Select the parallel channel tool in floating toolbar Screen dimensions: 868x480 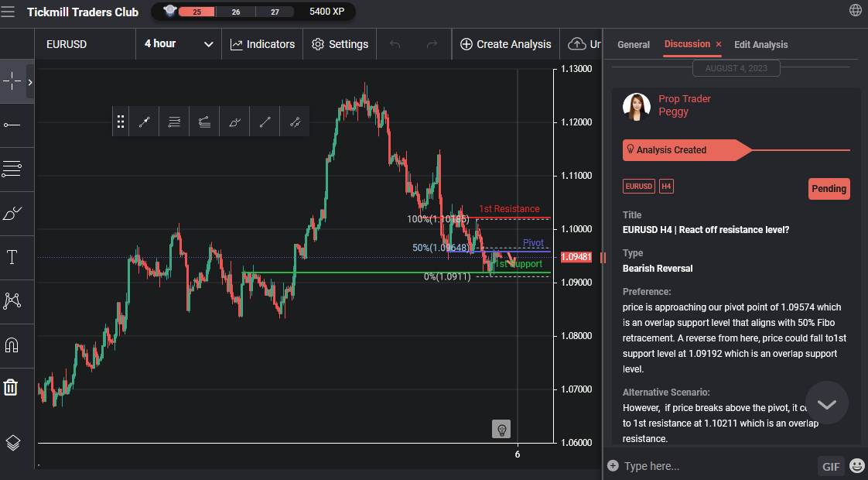coord(295,122)
